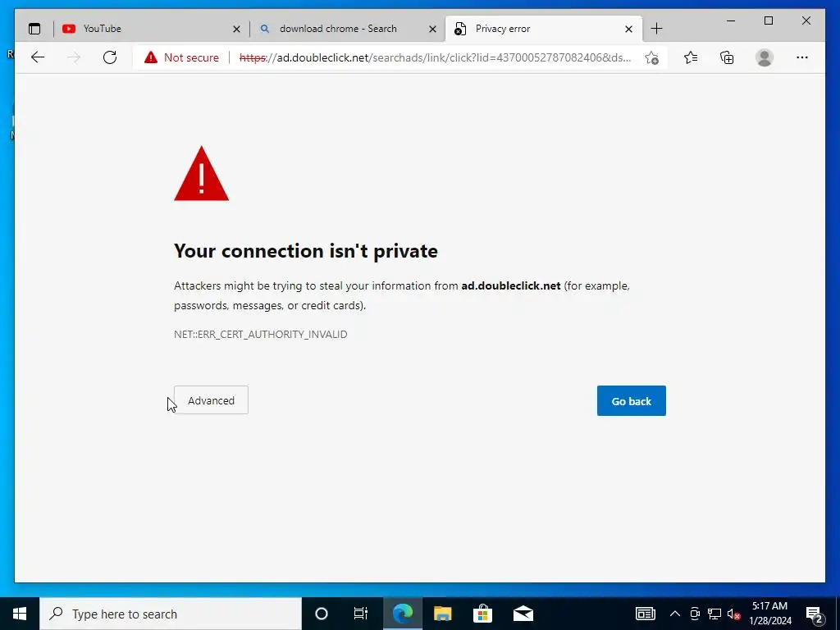
Task: Open Microsoft Store from taskbar
Action: (x=482, y=614)
